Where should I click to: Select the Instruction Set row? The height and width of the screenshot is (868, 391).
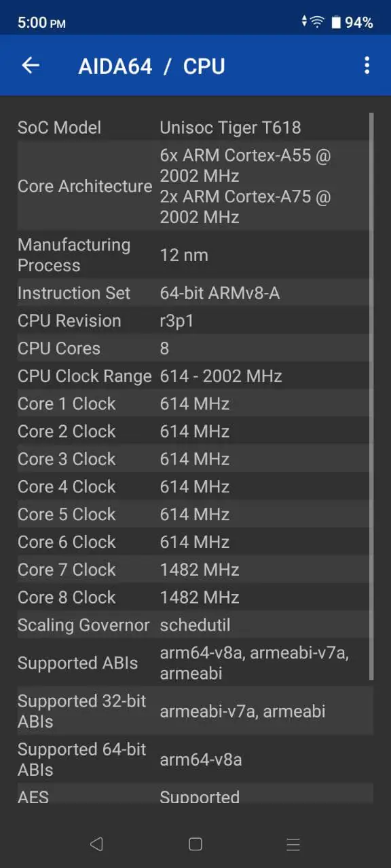pyautogui.click(x=194, y=293)
